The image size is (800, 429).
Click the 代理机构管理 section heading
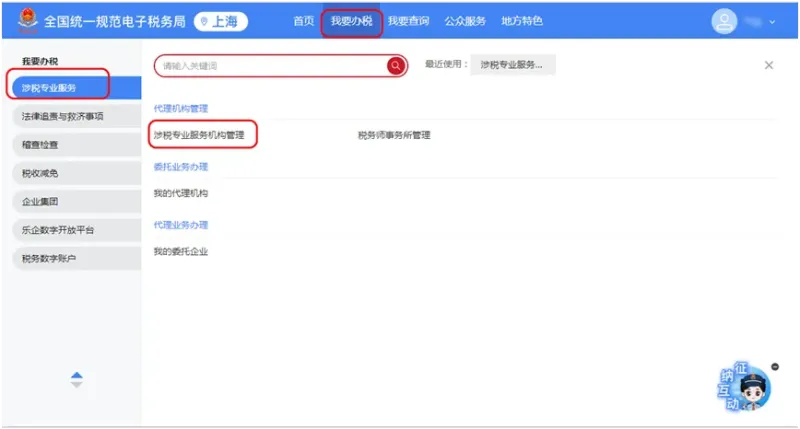(x=181, y=109)
